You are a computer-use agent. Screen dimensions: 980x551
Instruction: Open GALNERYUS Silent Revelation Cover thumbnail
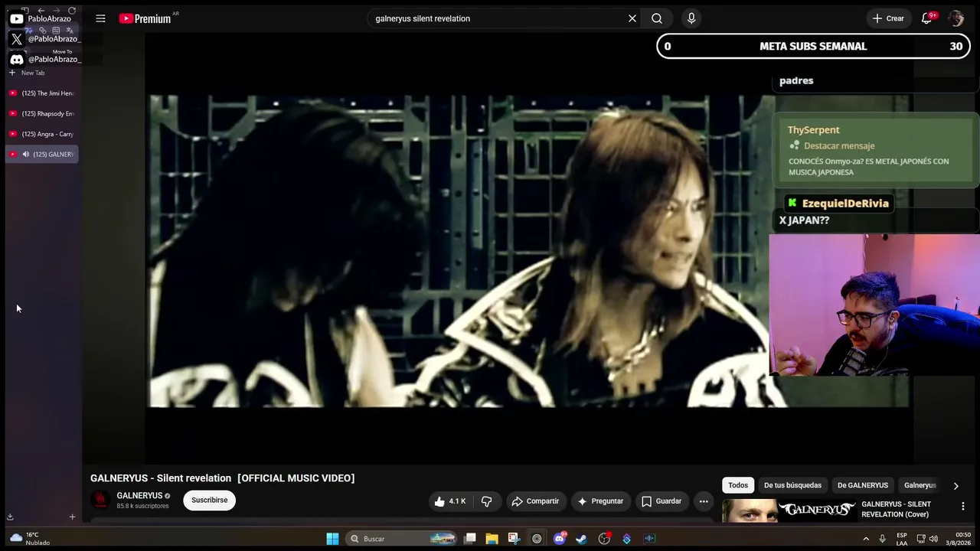pos(789,510)
